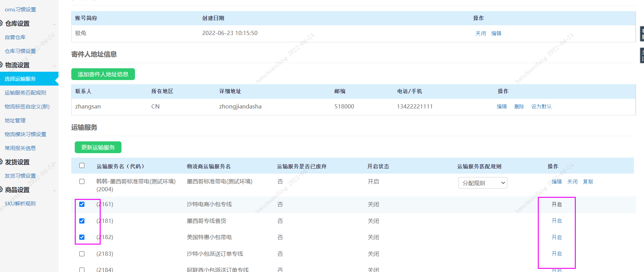This screenshot has width=644, height=272.
Task: Collapse the 发货设置 section arrow
Action: [54, 163]
